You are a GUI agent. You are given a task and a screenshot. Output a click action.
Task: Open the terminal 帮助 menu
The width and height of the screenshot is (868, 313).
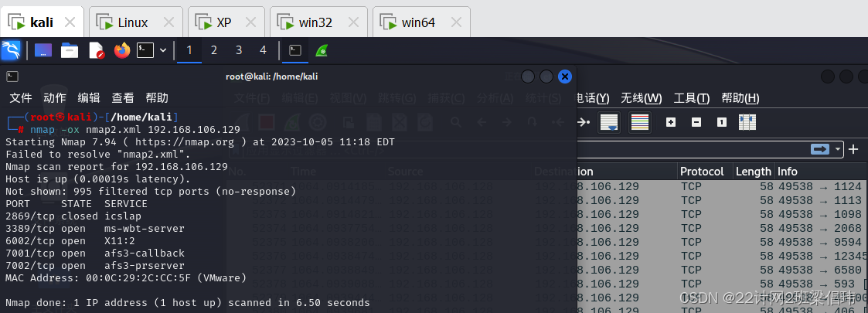coord(157,98)
